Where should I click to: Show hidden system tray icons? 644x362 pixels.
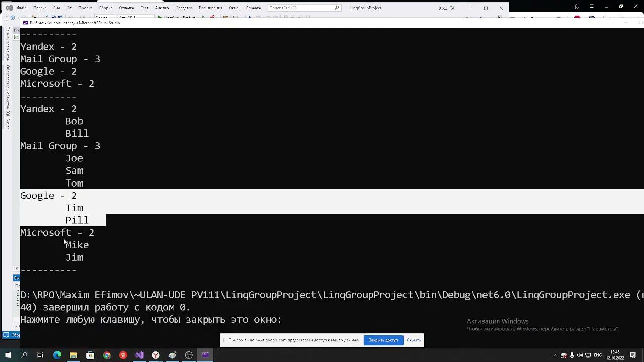coord(555,355)
